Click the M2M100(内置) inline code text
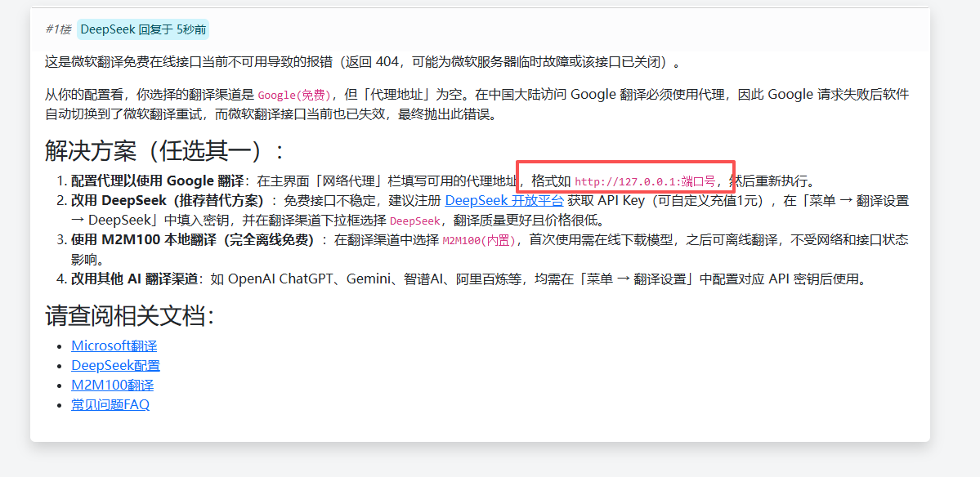 [480, 240]
